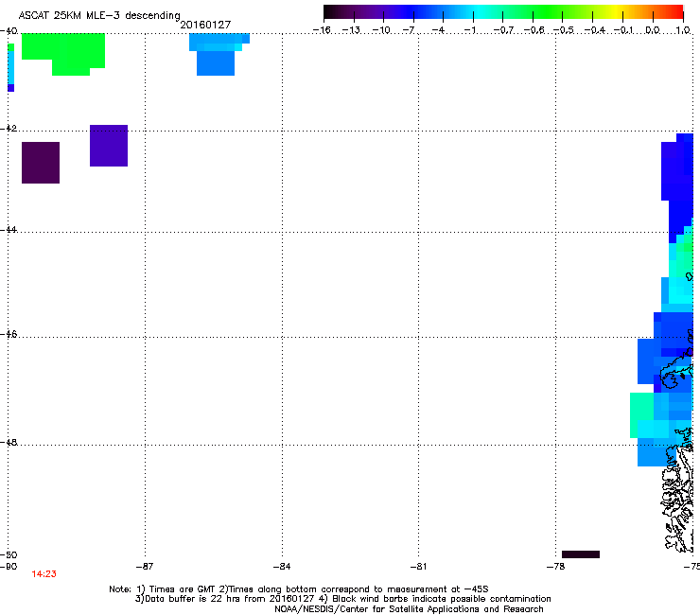Click the longitude label -78

click(x=555, y=567)
